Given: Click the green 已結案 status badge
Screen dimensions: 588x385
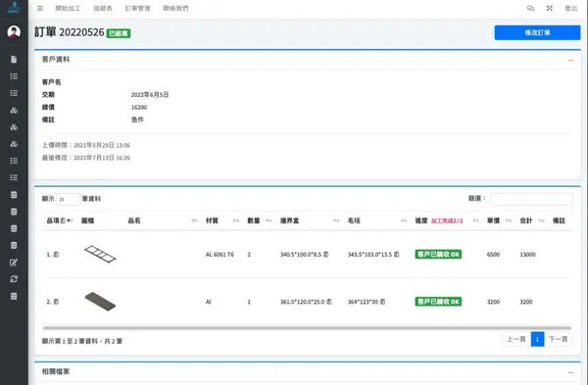Looking at the screenshot, I should [119, 33].
